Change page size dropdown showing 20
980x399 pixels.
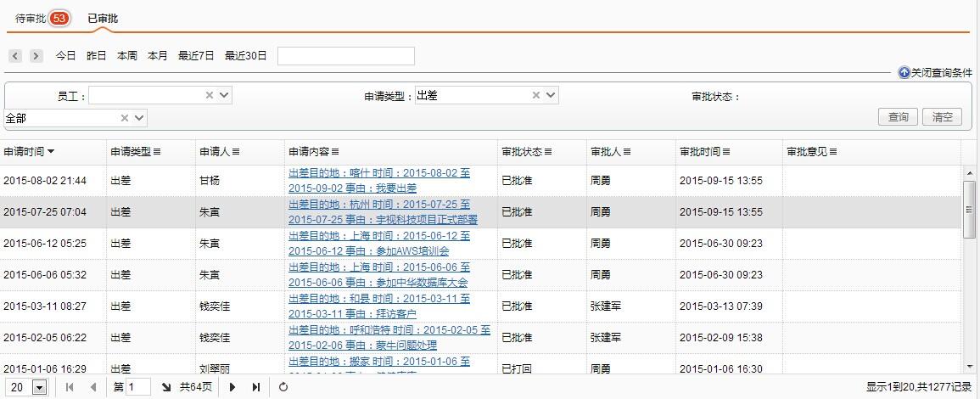point(39,387)
